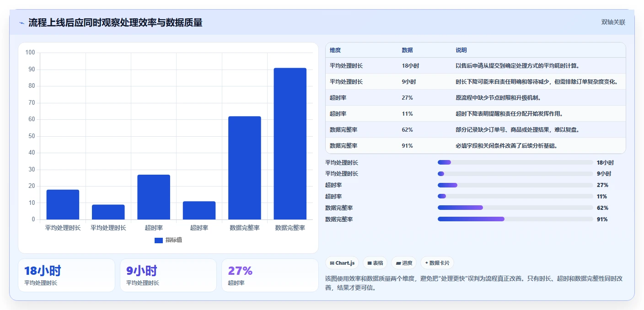Viewport: 644px width, 310px height.
Task: Click the 27% cell in the table
Action: tap(408, 98)
